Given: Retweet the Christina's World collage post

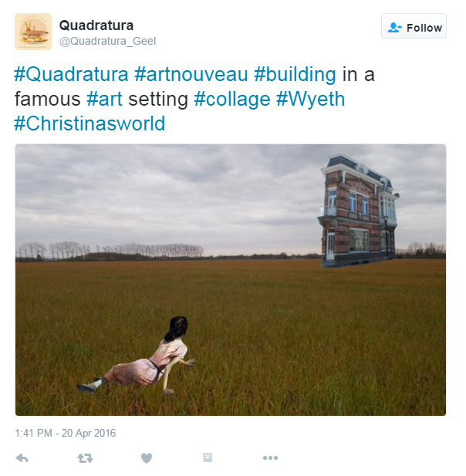Looking at the screenshot, I should [85, 458].
